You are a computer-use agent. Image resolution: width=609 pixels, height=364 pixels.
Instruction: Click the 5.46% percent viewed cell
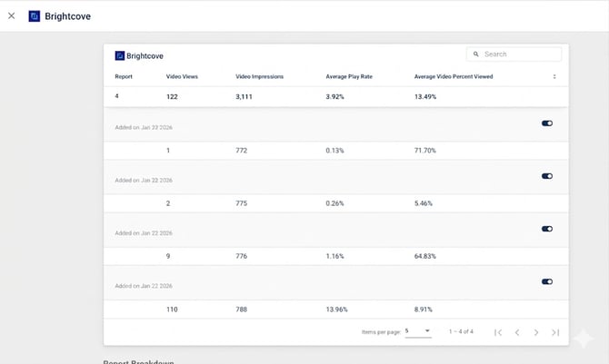423,203
